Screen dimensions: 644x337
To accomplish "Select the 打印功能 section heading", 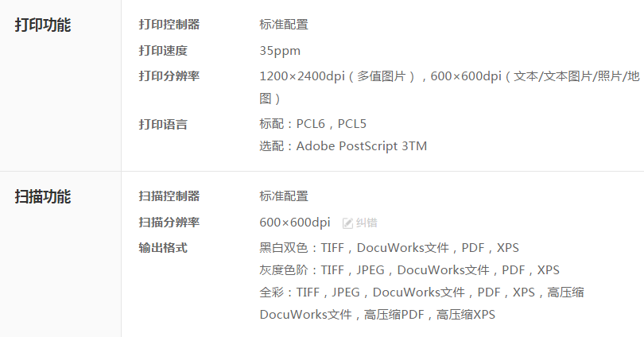I will pyautogui.click(x=43, y=25).
